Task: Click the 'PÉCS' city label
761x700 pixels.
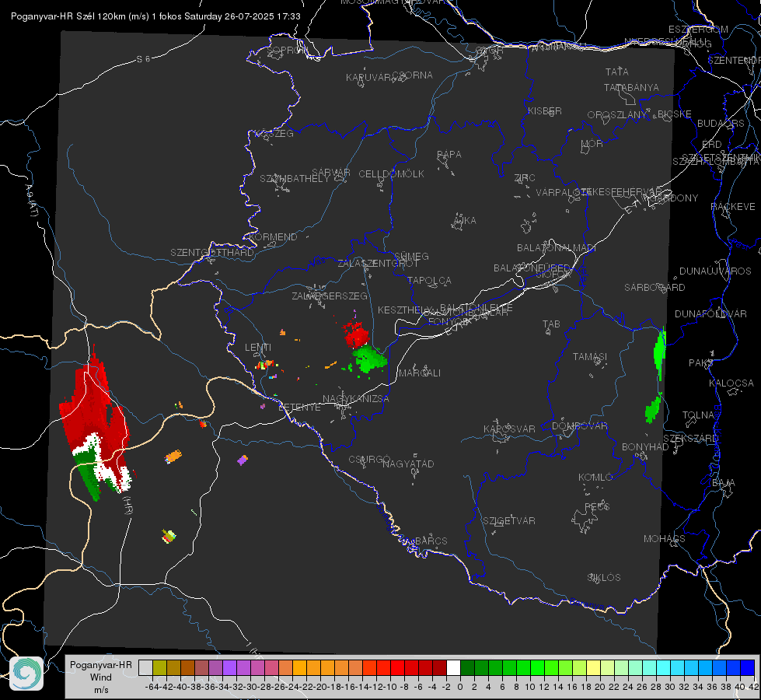Action: (x=596, y=506)
